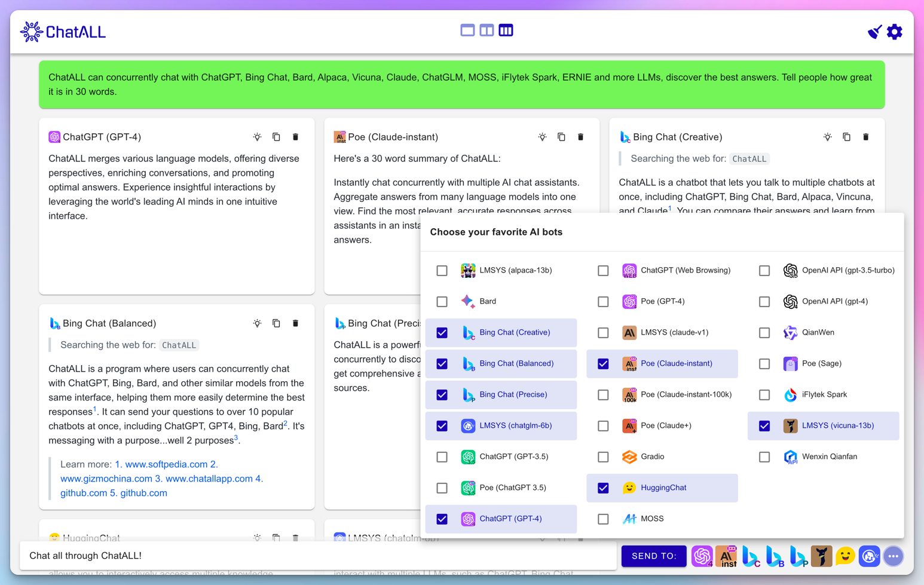Copy the Poe (Claude-instant) response
924x585 pixels.
561,137
